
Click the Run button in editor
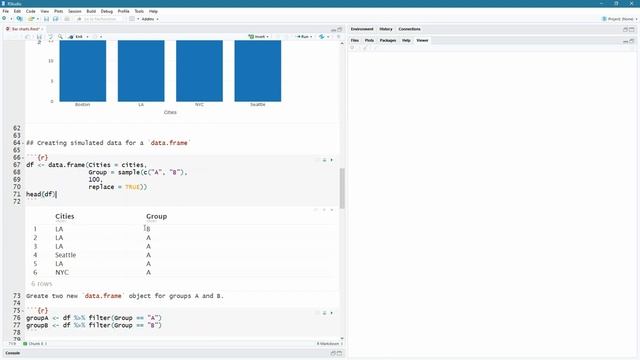click(x=302, y=37)
